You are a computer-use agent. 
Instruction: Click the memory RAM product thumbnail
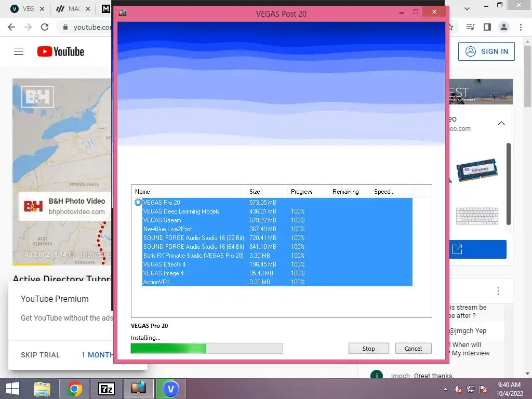[477, 170]
